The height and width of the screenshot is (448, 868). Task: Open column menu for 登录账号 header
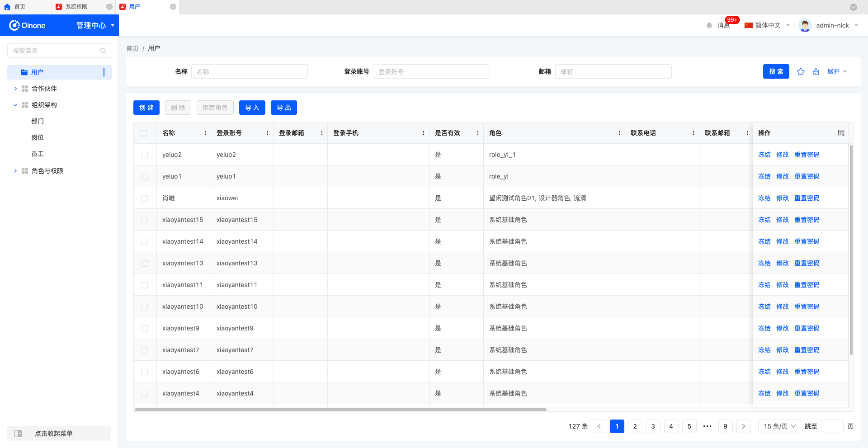pos(268,133)
